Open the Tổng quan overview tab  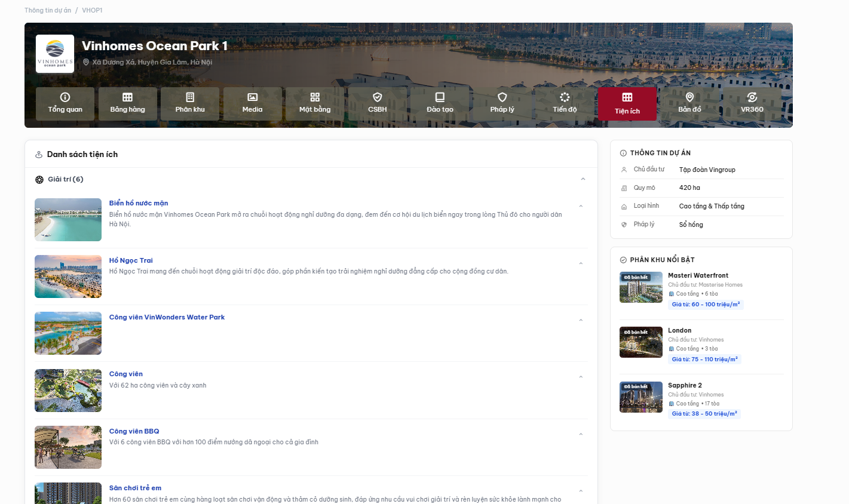65,104
